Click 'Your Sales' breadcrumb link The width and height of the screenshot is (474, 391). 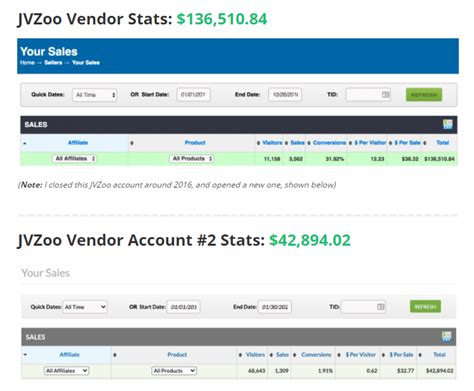click(86, 63)
